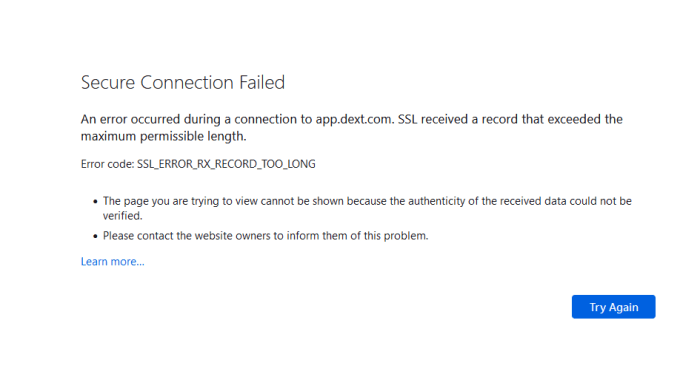Viewport: 700px width, 374px height.
Task: Open the Learn more link
Action: [112, 262]
